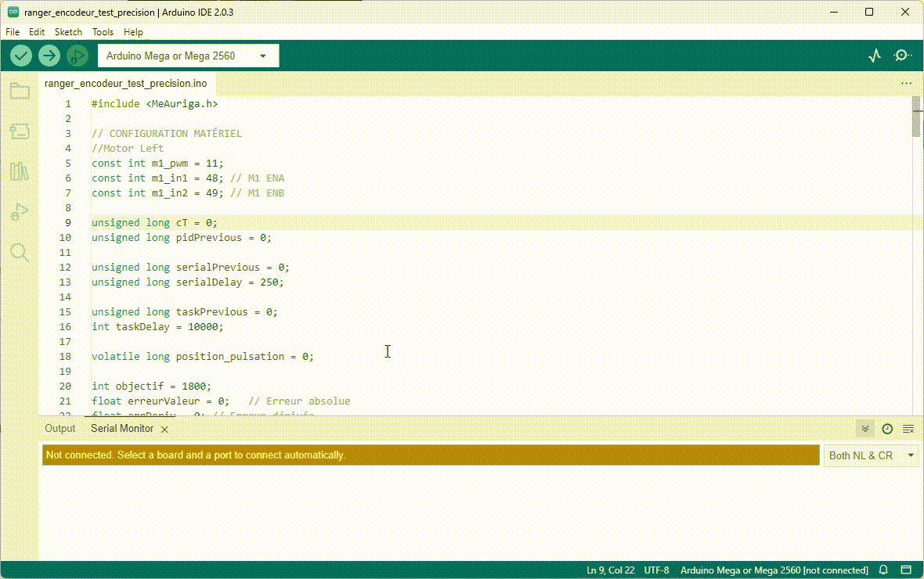Open the editor tab overflow menu
Image resolution: width=924 pixels, height=579 pixels.
(x=906, y=83)
